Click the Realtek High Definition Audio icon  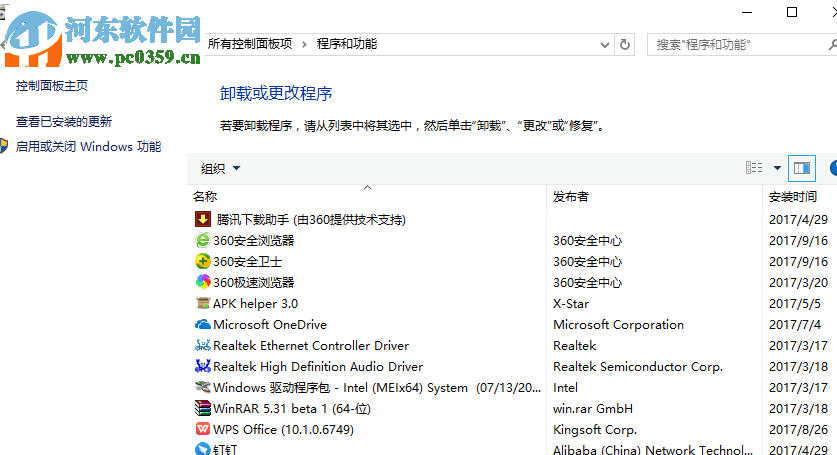coord(202,366)
